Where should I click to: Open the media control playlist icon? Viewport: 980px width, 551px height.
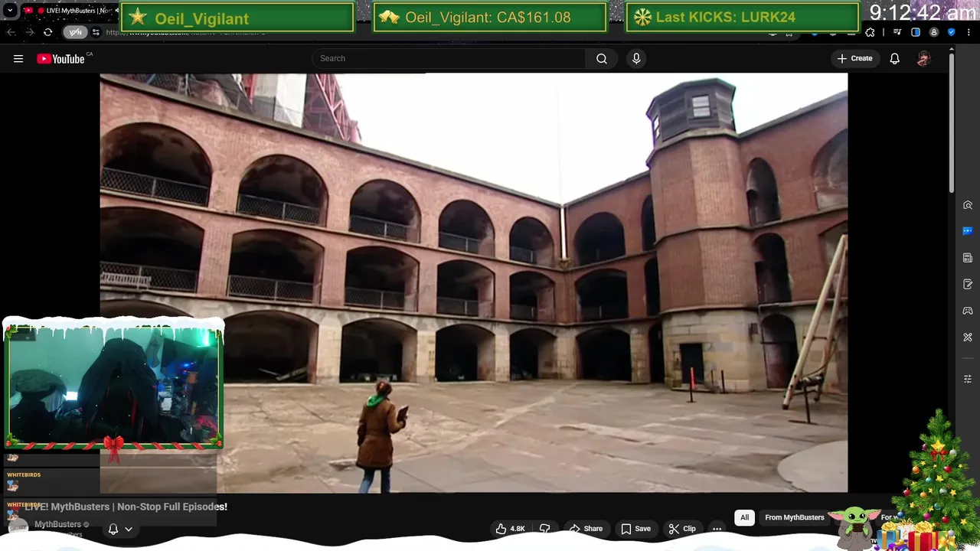coord(897,32)
